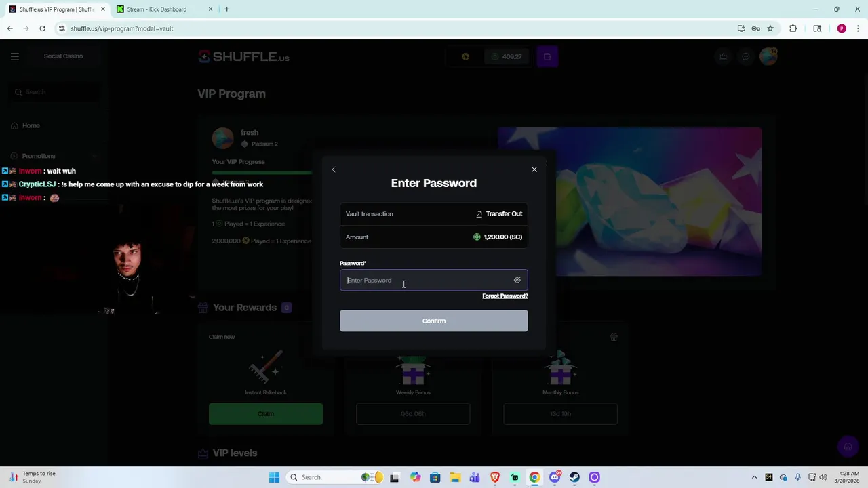Close the Kick Dashboard tab
This screenshot has height=488, width=868.
pyautogui.click(x=210, y=9)
